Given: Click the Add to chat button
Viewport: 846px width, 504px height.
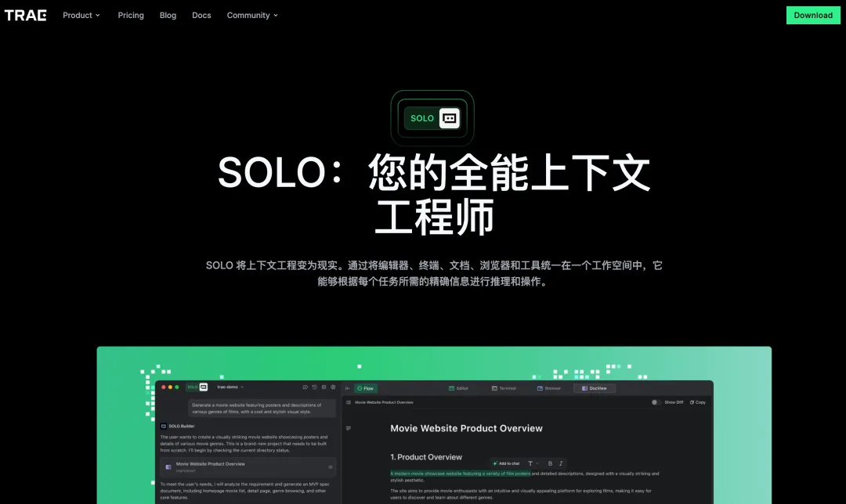Looking at the screenshot, I should pos(505,463).
